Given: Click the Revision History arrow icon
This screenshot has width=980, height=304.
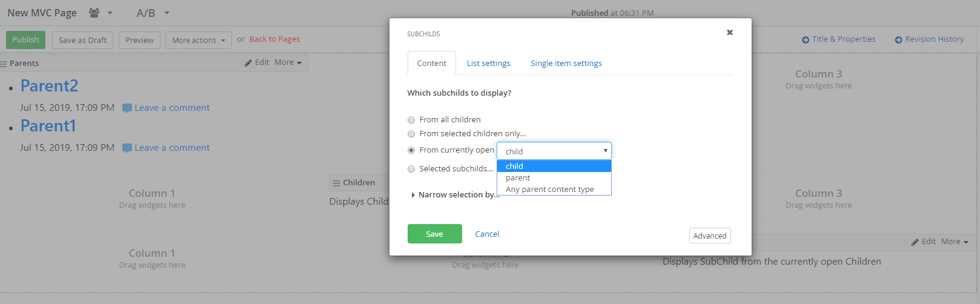Looking at the screenshot, I should [x=899, y=40].
